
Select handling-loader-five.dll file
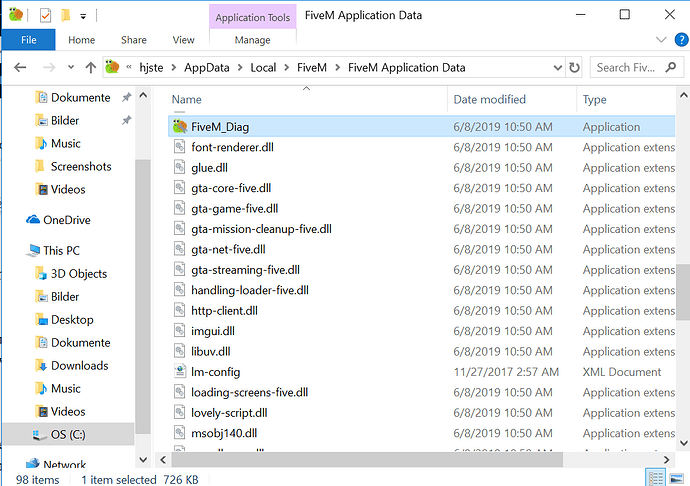click(x=422, y=290)
